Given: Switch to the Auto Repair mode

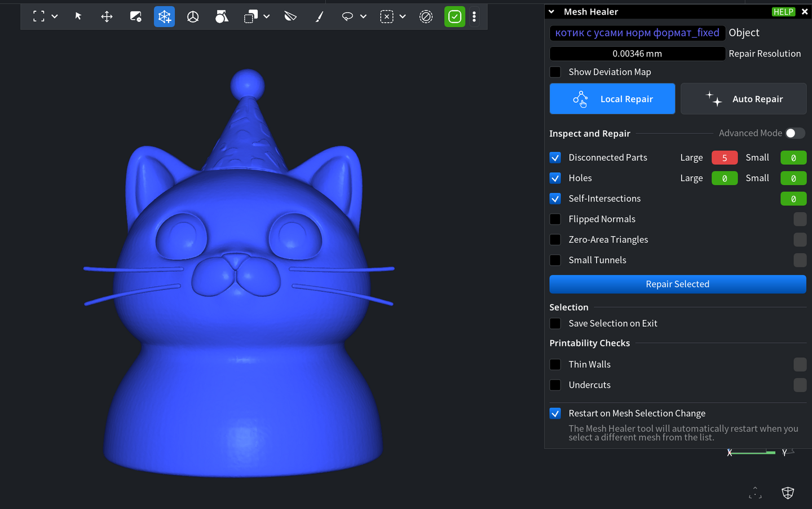Looking at the screenshot, I should 743,99.
